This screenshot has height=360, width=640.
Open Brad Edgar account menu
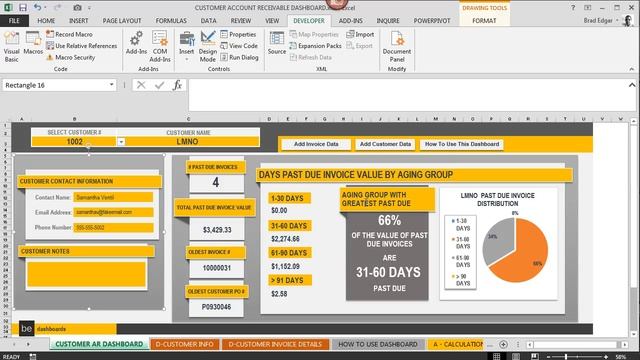(x=601, y=20)
